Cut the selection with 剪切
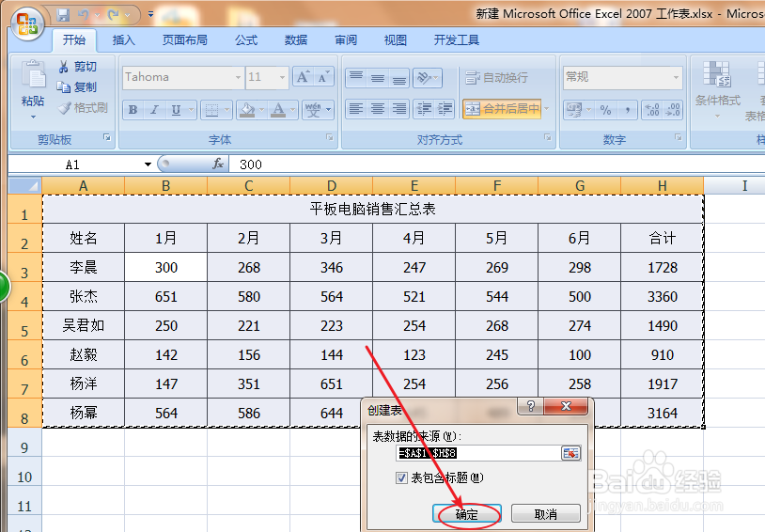 [77, 67]
